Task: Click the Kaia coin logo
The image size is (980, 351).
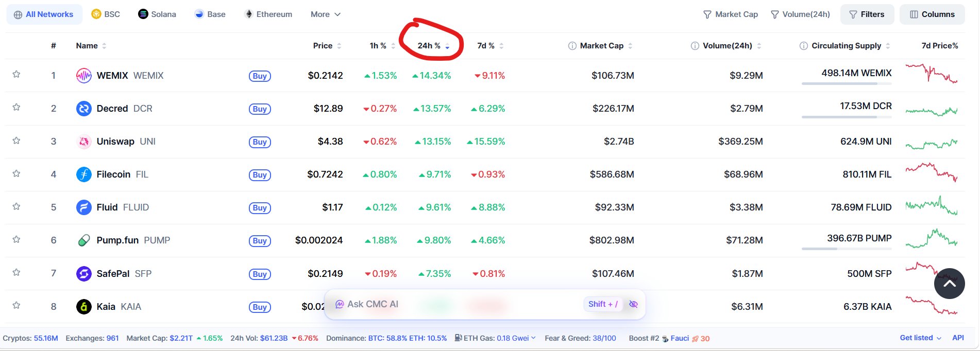Action: click(84, 307)
